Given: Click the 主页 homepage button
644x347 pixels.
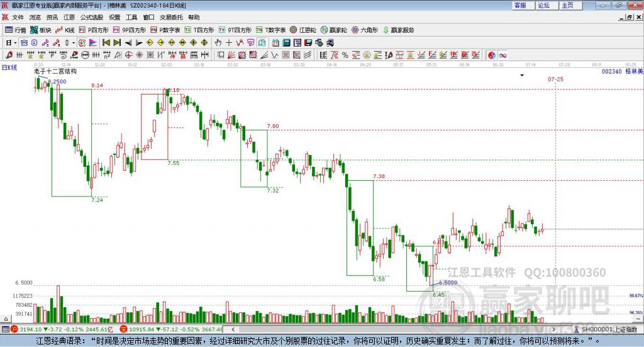Looking at the screenshot, I should pos(571,5).
